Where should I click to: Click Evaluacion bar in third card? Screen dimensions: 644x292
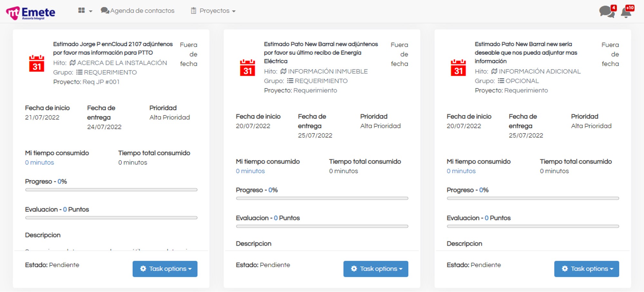point(533,226)
